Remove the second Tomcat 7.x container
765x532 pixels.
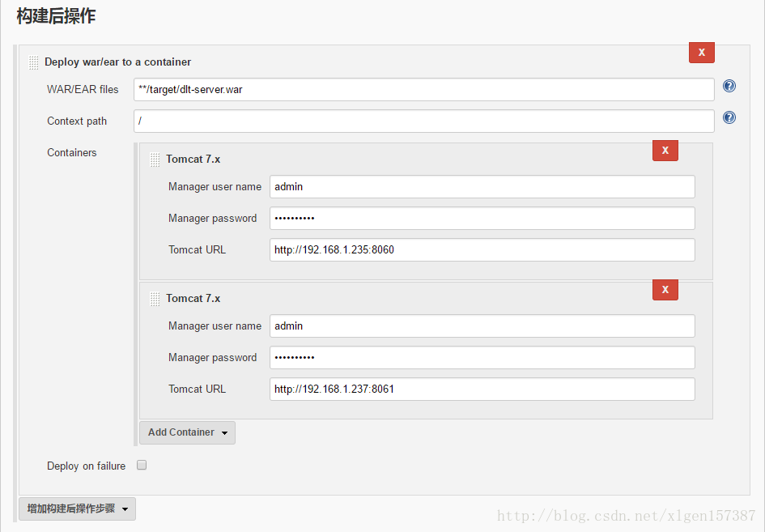tap(665, 289)
